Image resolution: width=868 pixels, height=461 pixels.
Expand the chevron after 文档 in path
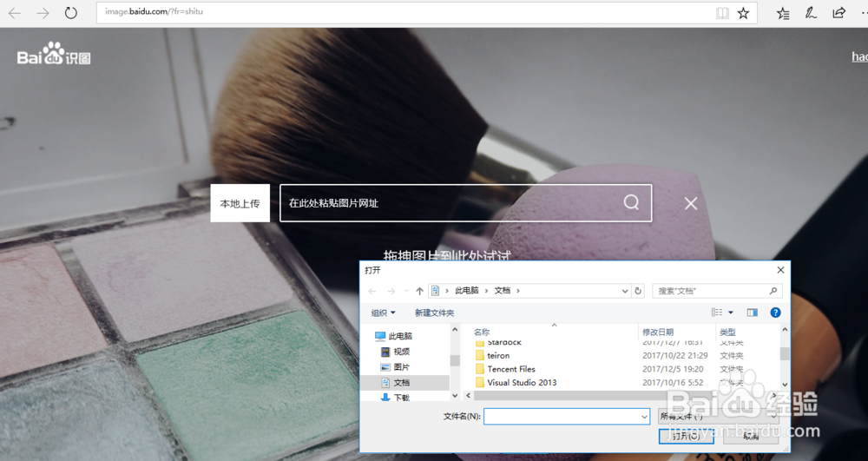coord(518,291)
